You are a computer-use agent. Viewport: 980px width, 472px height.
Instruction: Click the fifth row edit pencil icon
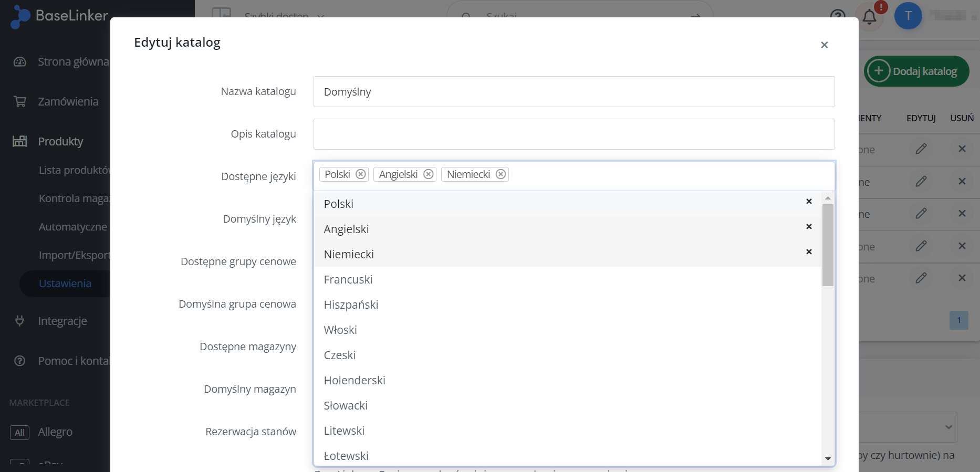[921, 278]
